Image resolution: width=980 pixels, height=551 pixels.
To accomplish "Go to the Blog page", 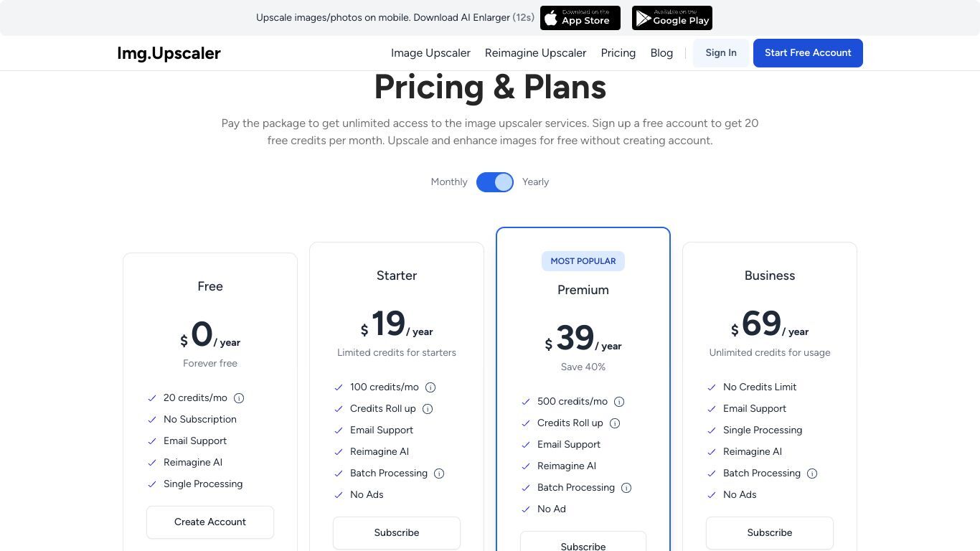I will pyautogui.click(x=661, y=53).
